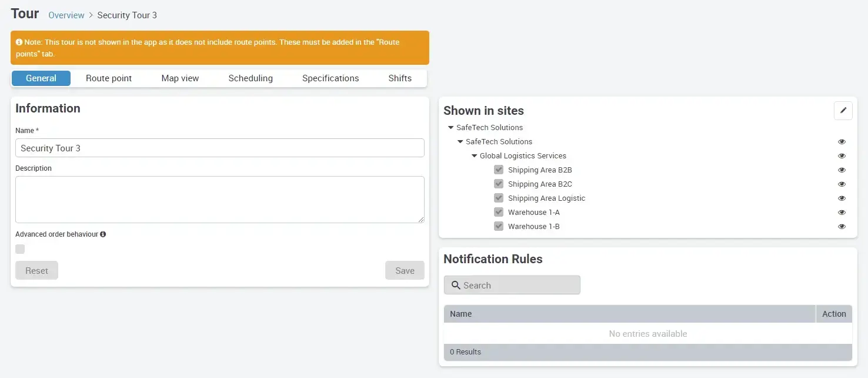This screenshot has height=378, width=868.
Task: Toggle the Shipping Area B2C checkbox
Action: [499, 184]
